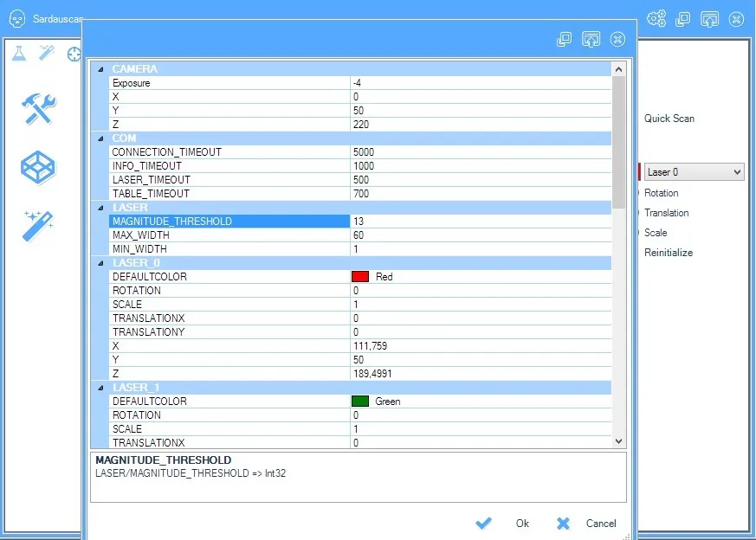
Task: Click main window duplicate windows icon
Action: (x=682, y=19)
